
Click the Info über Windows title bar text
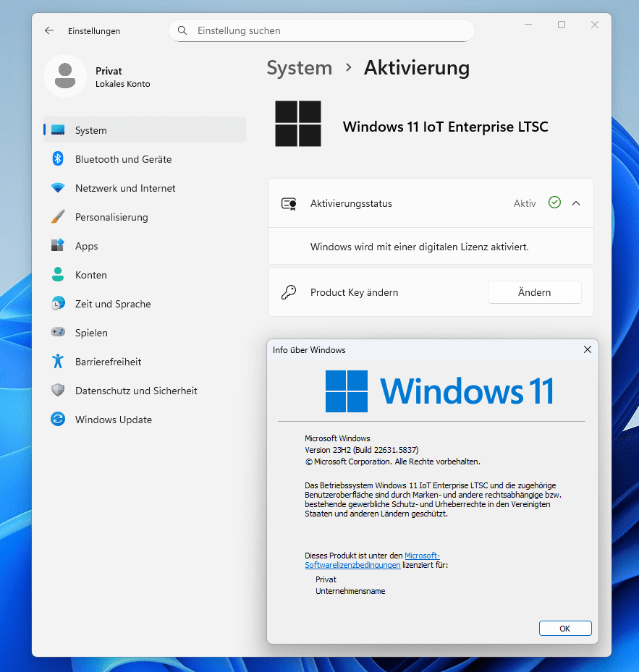309,349
